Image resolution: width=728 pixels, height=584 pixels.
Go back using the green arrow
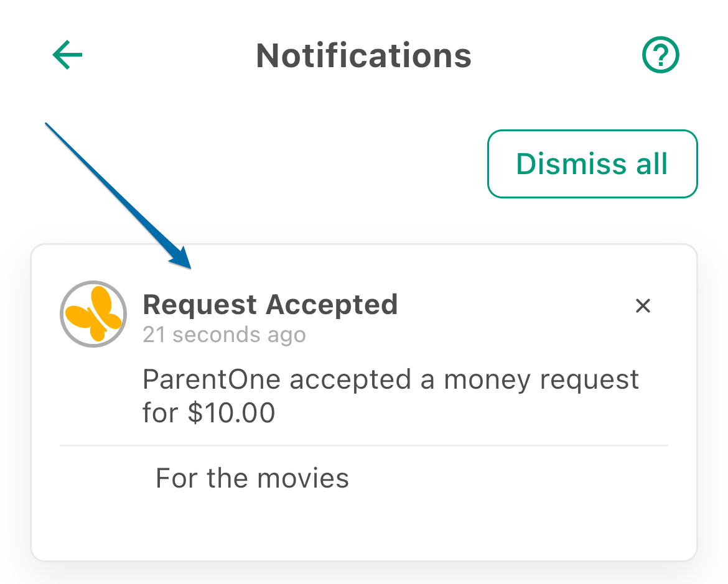[67, 55]
